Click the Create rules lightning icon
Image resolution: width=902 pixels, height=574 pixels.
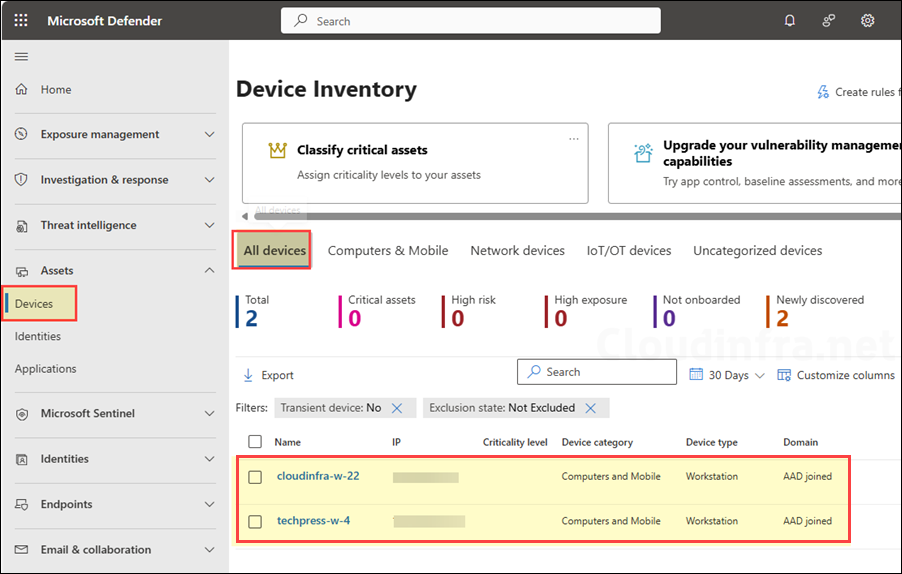823,92
